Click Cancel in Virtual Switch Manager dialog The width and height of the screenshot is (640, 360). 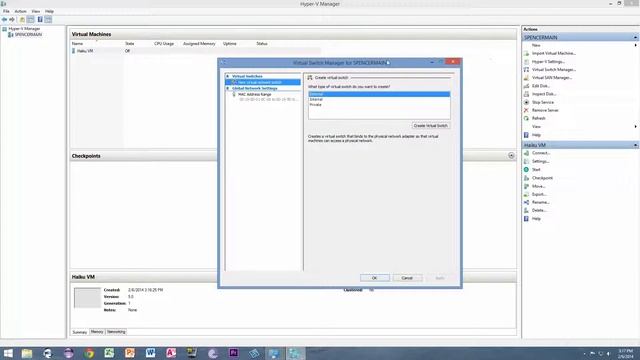click(407, 278)
